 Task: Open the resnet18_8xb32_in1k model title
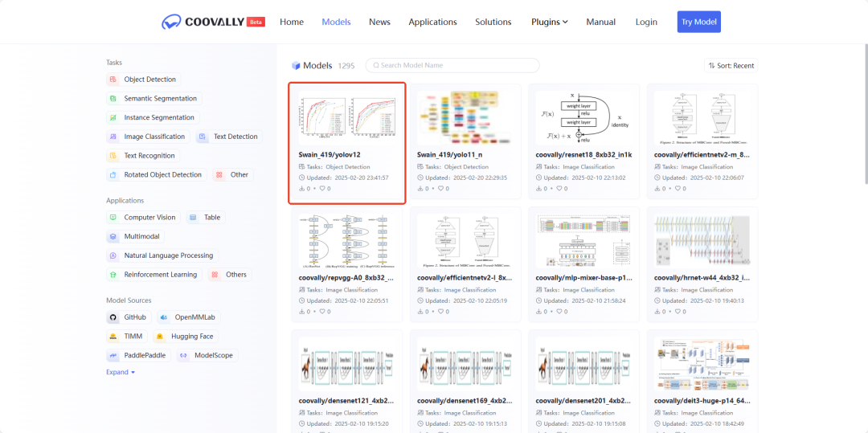coord(584,155)
